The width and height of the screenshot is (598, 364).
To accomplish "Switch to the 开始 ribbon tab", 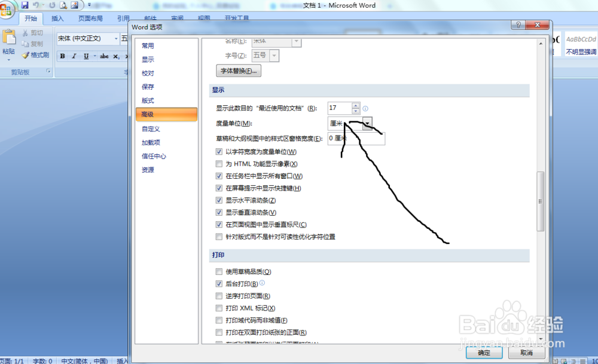I will pyautogui.click(x=31, y=19).
